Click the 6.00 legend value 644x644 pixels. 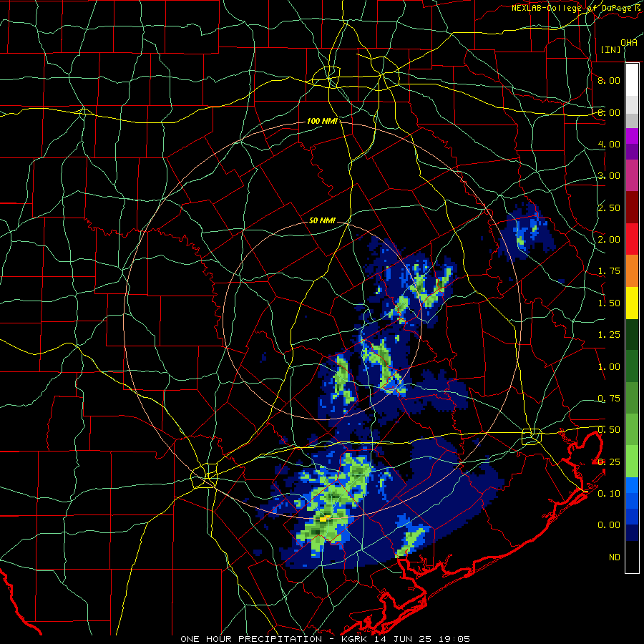tap(609, 112)
